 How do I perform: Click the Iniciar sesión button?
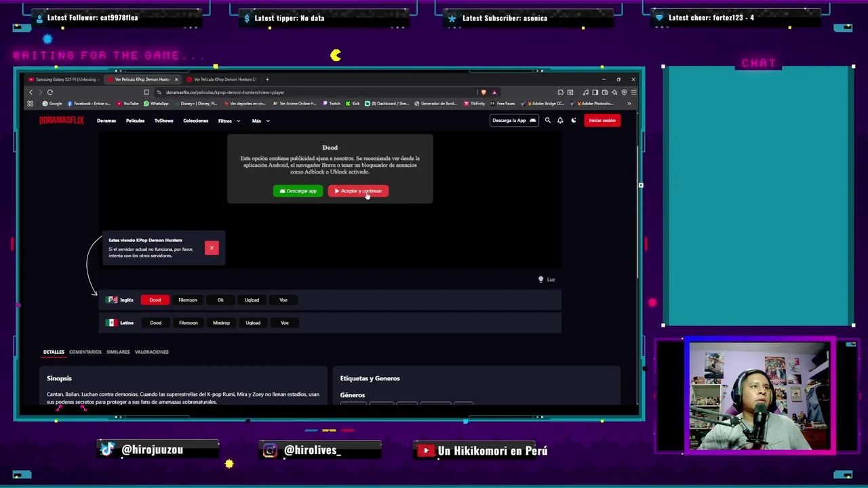(601, 121)
